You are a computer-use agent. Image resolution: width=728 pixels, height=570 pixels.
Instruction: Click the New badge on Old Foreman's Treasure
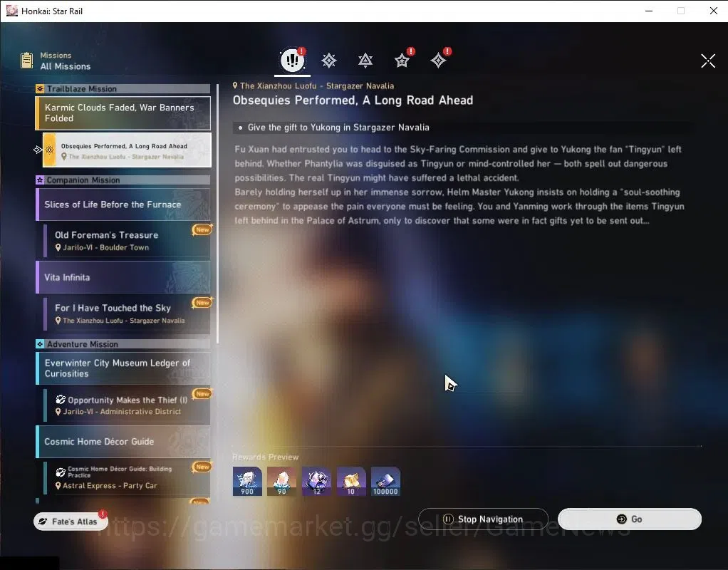coord(202,229)
